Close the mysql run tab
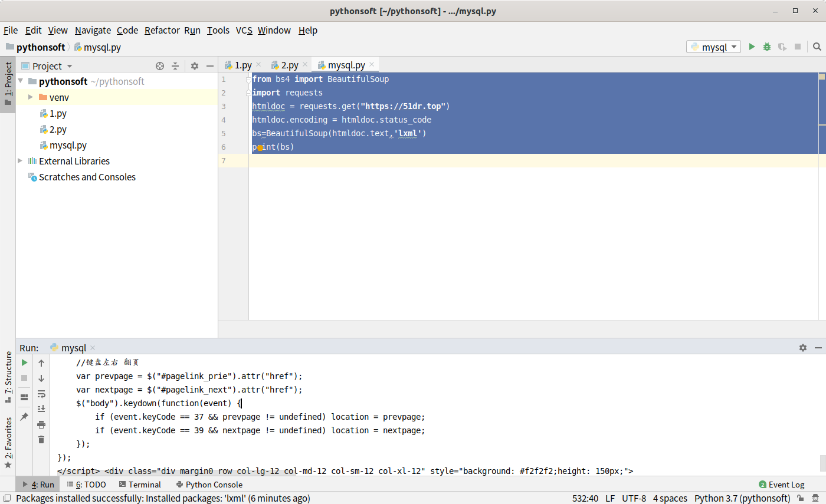 (93, 348)
